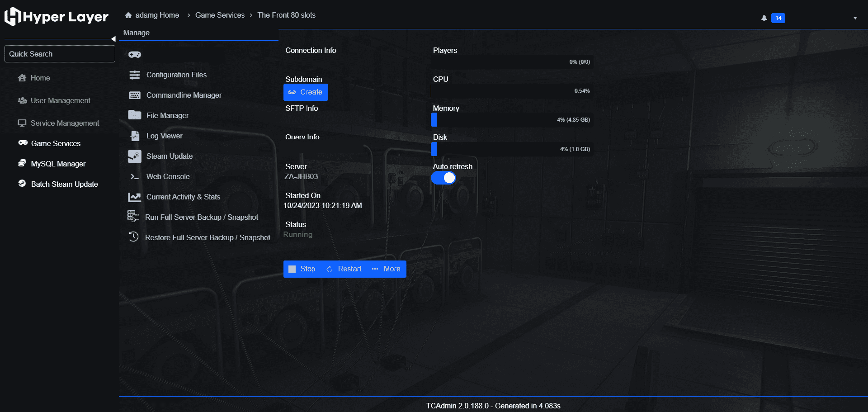Open Web Console
Viewport: 868px width, 412px height.
click(168, 177)
